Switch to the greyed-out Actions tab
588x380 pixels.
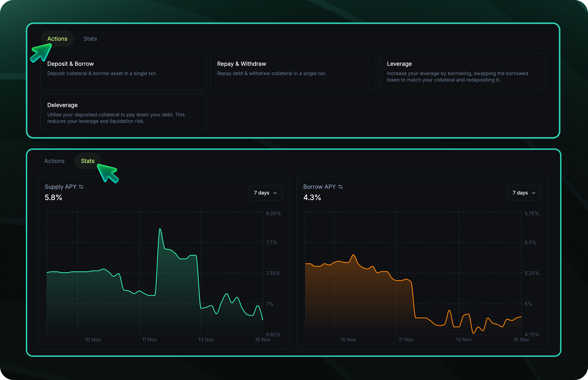[x=54, y=161]
